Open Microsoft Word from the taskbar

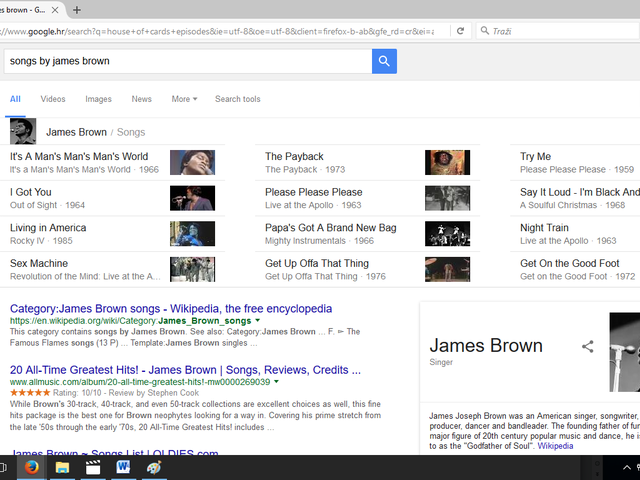(123, 467)
